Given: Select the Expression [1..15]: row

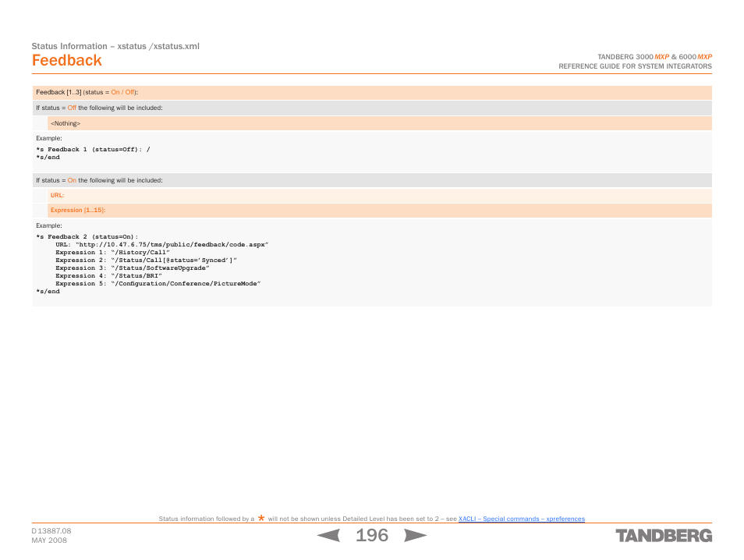Looking at the screenshot, I should tap(379, 211).
